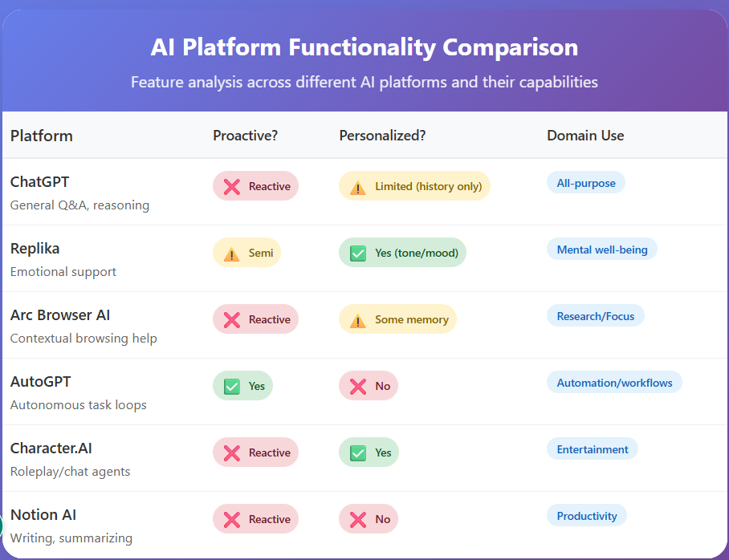Select the Mental well-being domain tag
Viewport: 729px width, 560px height.
[602, 250]
